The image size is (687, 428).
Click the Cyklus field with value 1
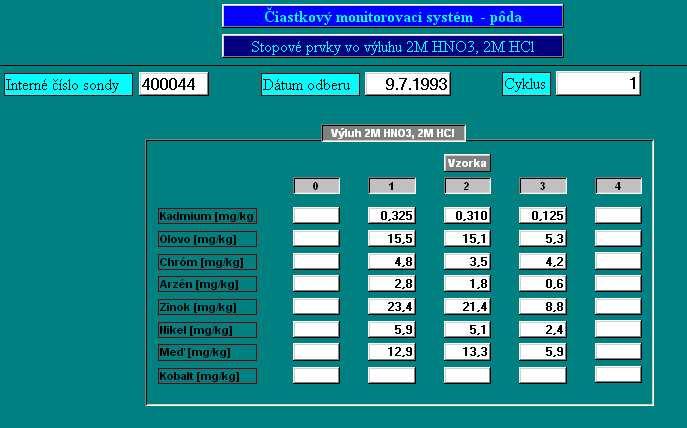tap(598, 83)
